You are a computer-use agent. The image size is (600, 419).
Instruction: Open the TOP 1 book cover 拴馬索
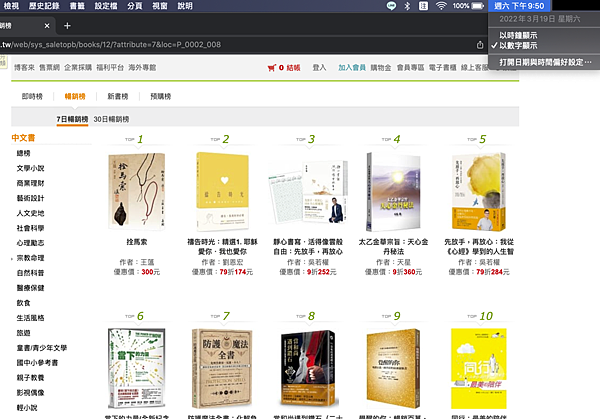click(x=137, y=191)
